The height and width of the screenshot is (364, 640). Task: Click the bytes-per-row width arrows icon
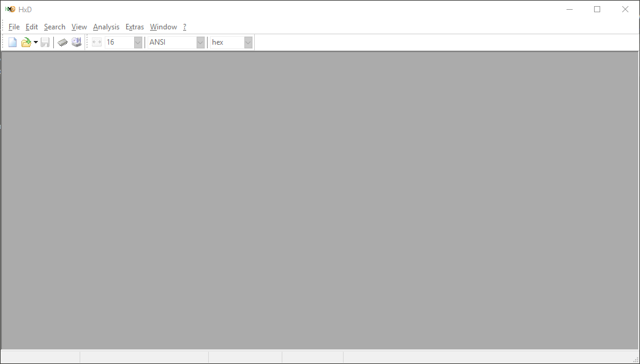pyautogui.click(x=97, y=42)
